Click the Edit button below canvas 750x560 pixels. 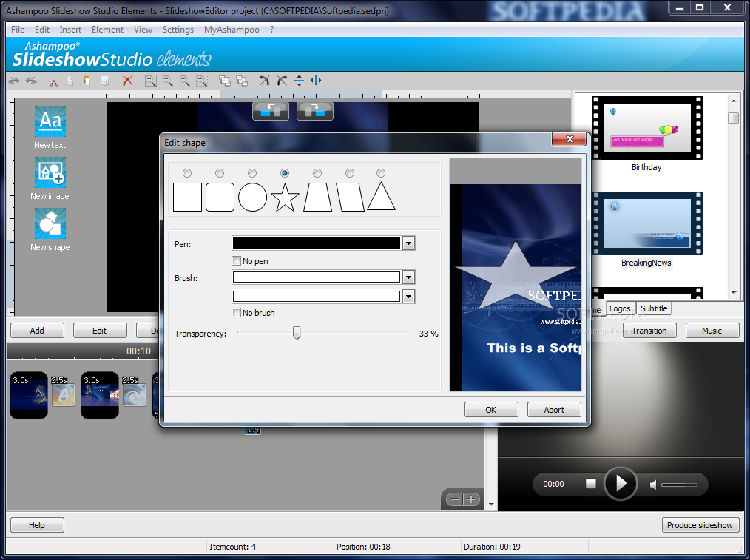click(100, 331)
